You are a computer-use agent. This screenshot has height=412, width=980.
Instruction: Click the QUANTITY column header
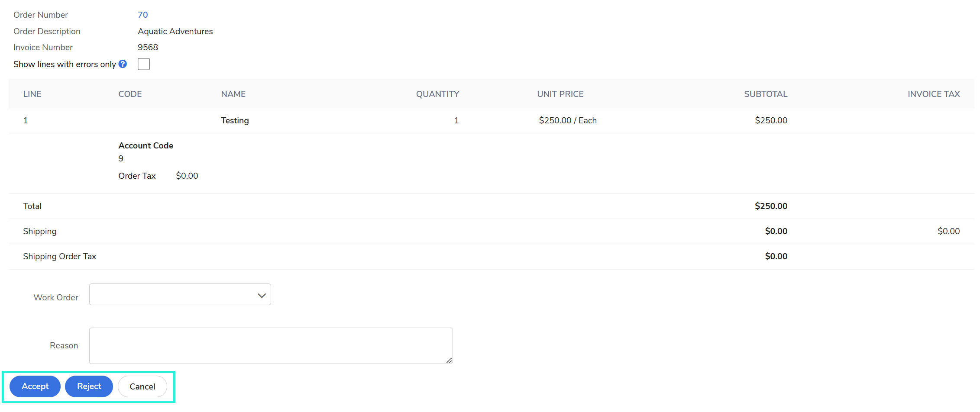(x=437, y=94)
